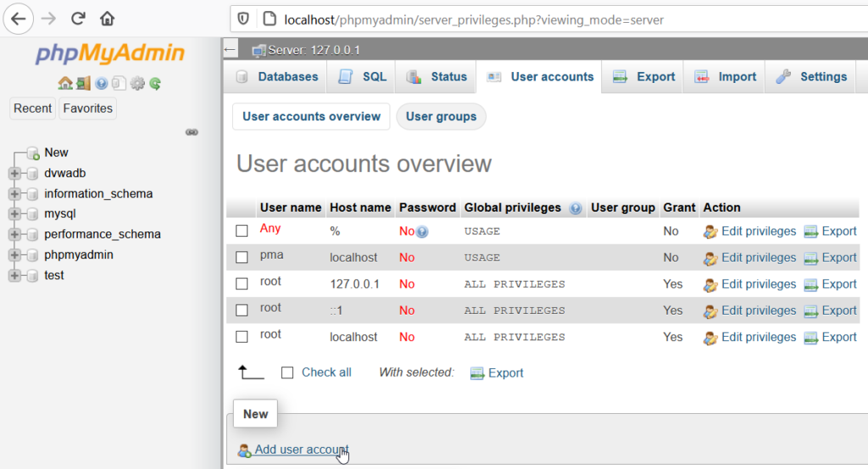
Task: Open the Import tab
Action: tap(726, 77)
